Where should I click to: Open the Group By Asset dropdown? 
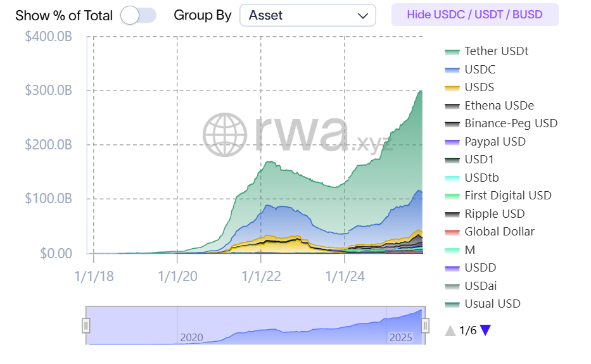pos(307,15)
